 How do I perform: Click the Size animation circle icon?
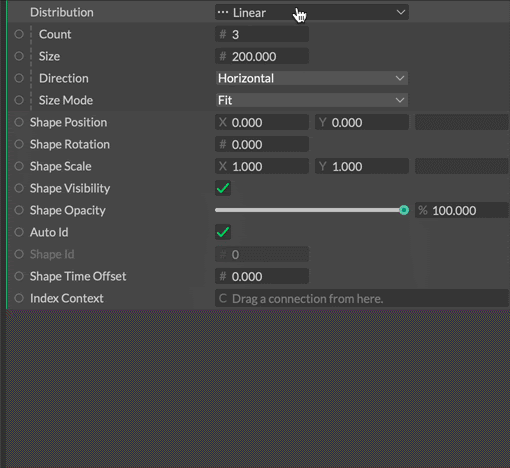point(19,56)
